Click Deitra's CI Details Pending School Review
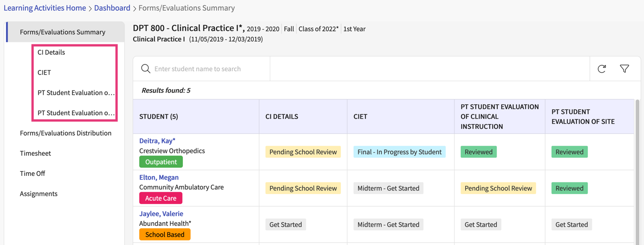This screenshot has height=245, width=644. point(303,152)
